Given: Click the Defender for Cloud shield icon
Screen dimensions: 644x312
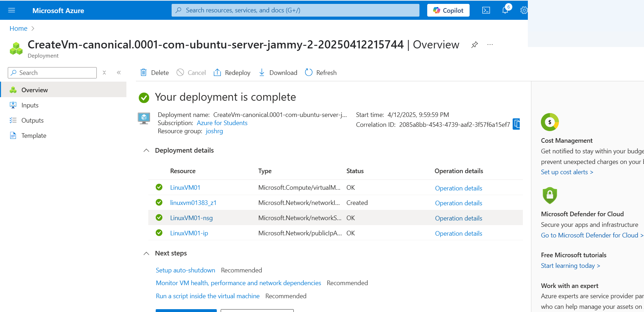Looking at the screenshot, I should [x=550, y=195].
